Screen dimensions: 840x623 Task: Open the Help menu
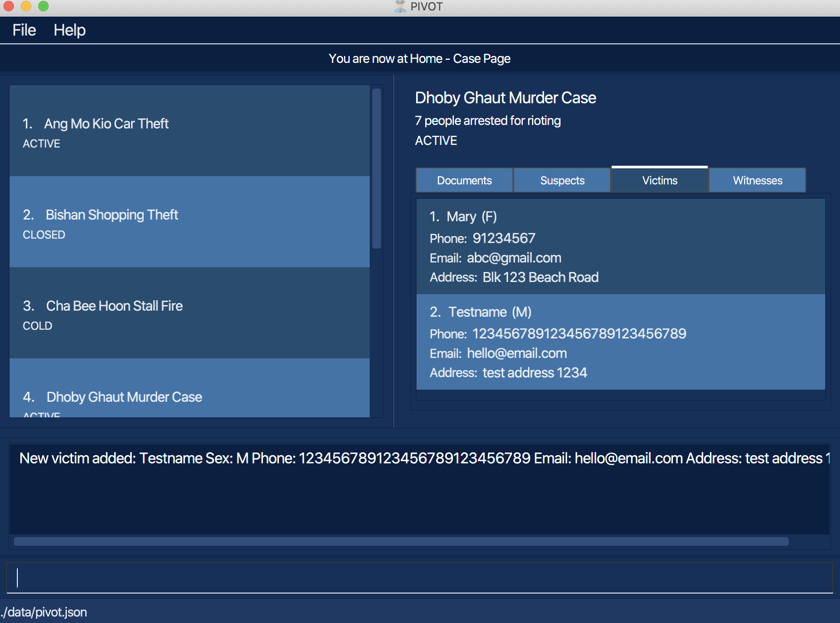coord(69,30)
